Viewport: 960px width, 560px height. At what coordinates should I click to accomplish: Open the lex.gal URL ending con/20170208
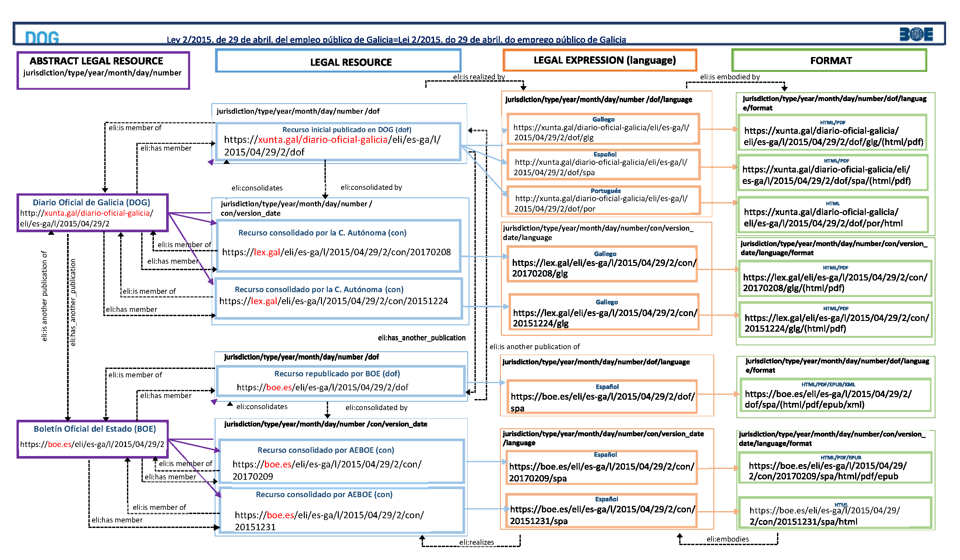337,252
